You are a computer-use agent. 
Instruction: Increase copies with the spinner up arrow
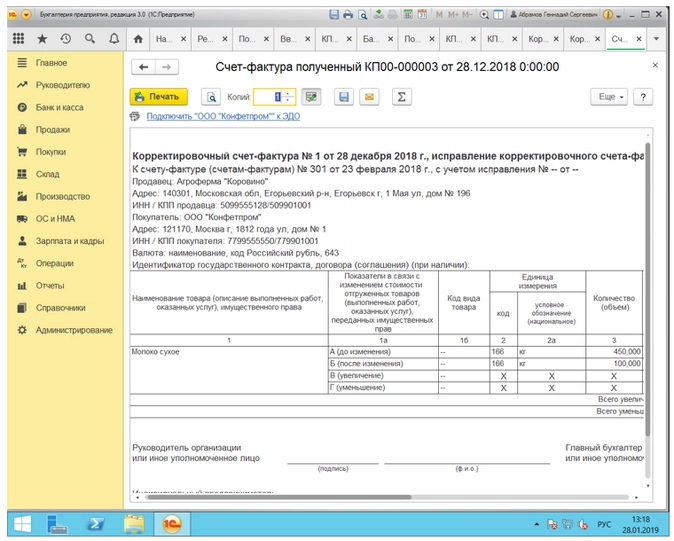pyautogui.click(x=288, y=93)
